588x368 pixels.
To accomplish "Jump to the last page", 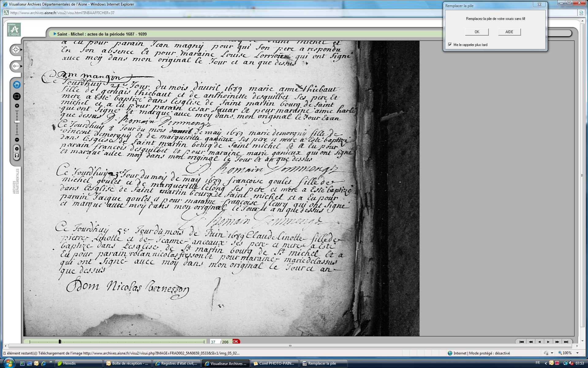I will point(566,342).
